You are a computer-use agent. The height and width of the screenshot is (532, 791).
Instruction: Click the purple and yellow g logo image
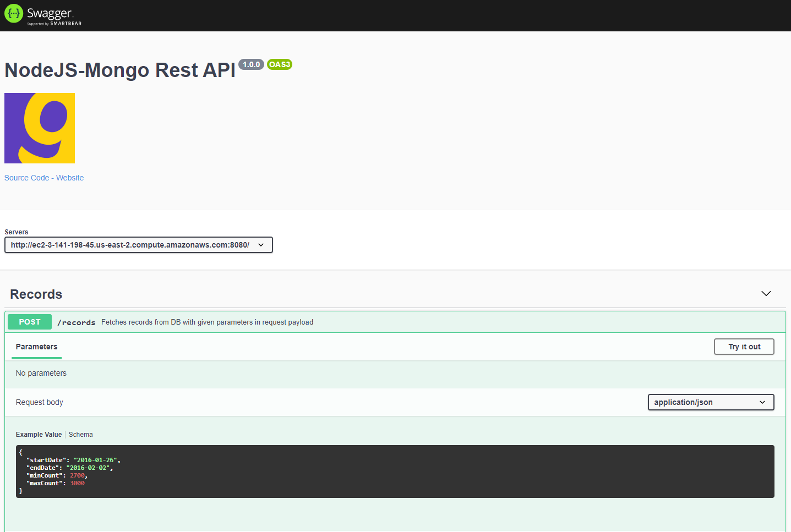[40, 128]
